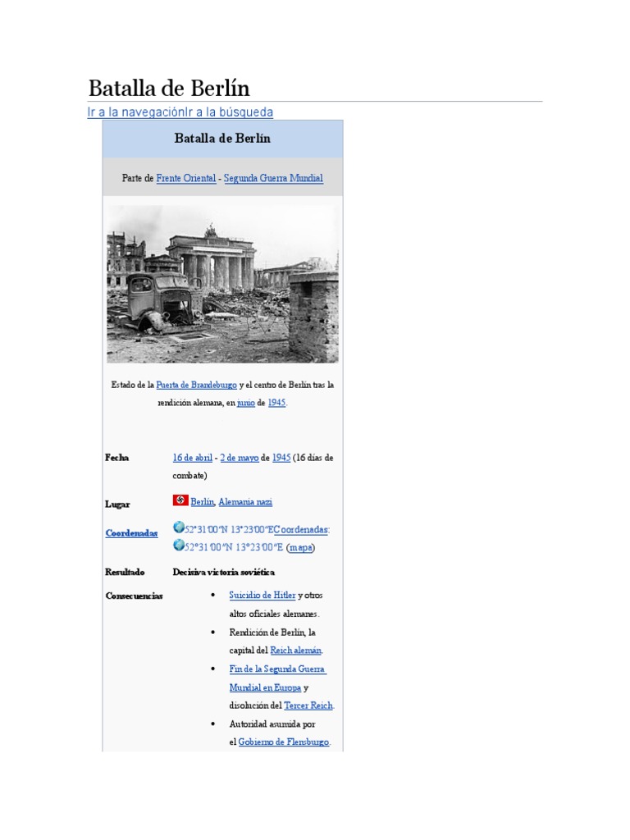Screen dimensions: 630x840
Task: Open the 'mapa' link
Action: click(300, 547)
